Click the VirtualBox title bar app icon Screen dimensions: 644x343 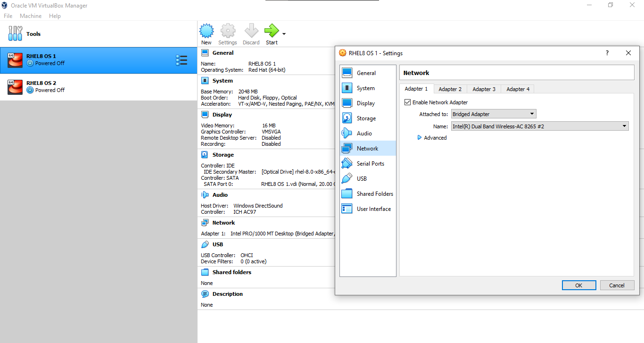[4, 6]
